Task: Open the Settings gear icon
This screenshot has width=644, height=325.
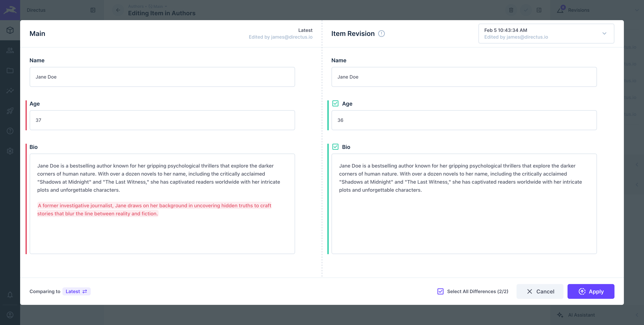Action: tap(10, 151)
